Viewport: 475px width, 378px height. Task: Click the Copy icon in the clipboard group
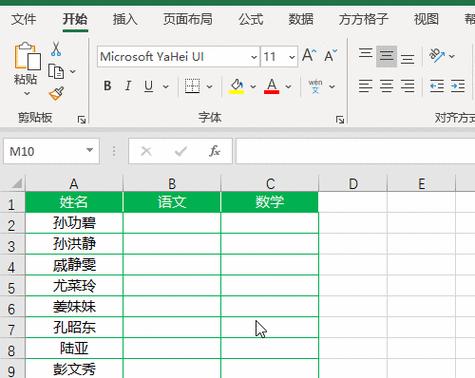[56, 71]
